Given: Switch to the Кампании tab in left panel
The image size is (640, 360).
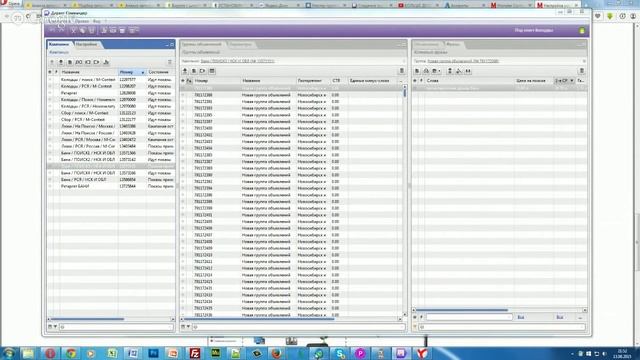Looking at the screenshot, I should coord(59,44).
